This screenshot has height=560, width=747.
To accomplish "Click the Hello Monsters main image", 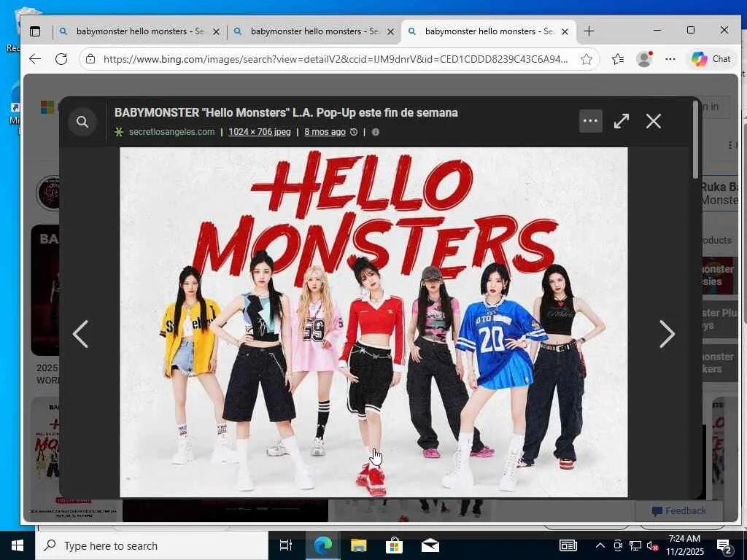I will [373, 322].
